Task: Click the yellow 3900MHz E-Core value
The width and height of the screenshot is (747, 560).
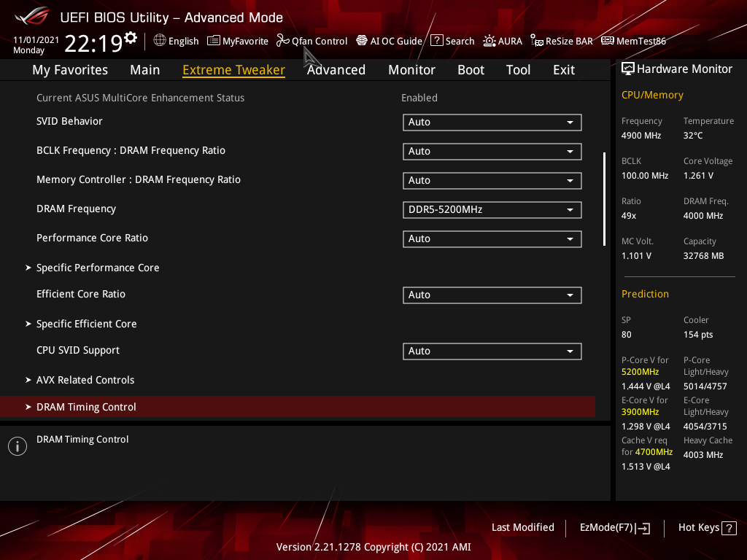Action: click(x=640, y=412)
